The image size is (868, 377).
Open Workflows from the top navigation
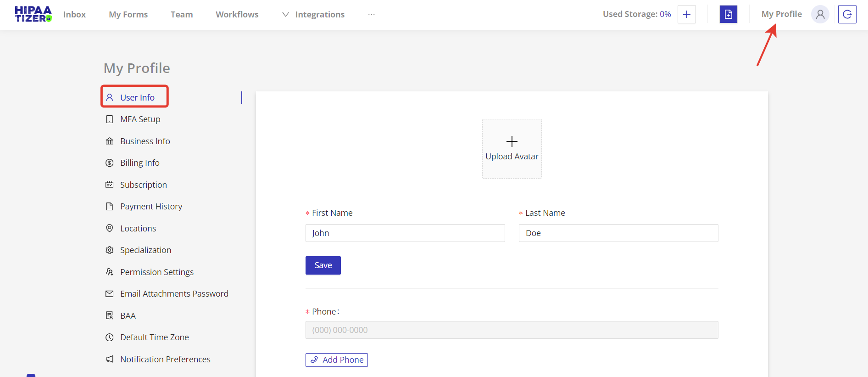point(237,14)
